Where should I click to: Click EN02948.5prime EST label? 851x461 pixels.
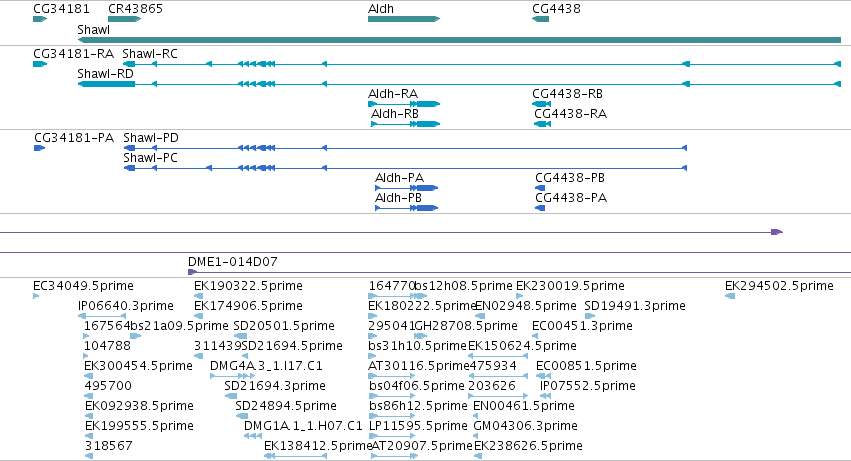point(525,306)
